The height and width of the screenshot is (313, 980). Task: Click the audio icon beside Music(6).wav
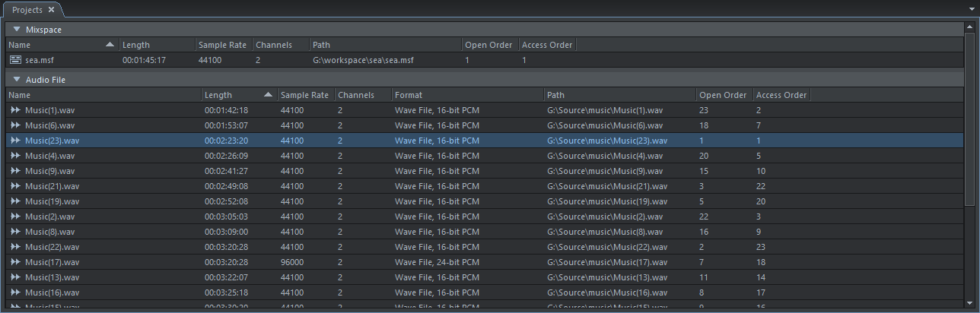coord(15,125)
